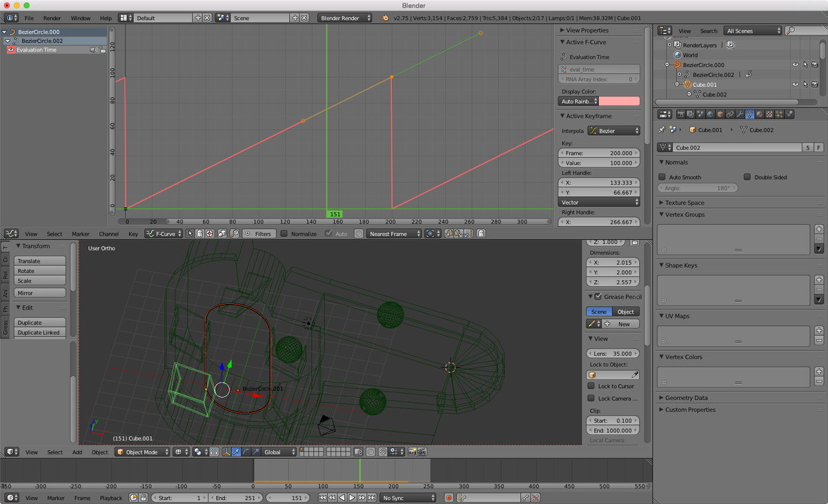Open Scene properties tab icon
828x504 pixels.
point(701,114)
